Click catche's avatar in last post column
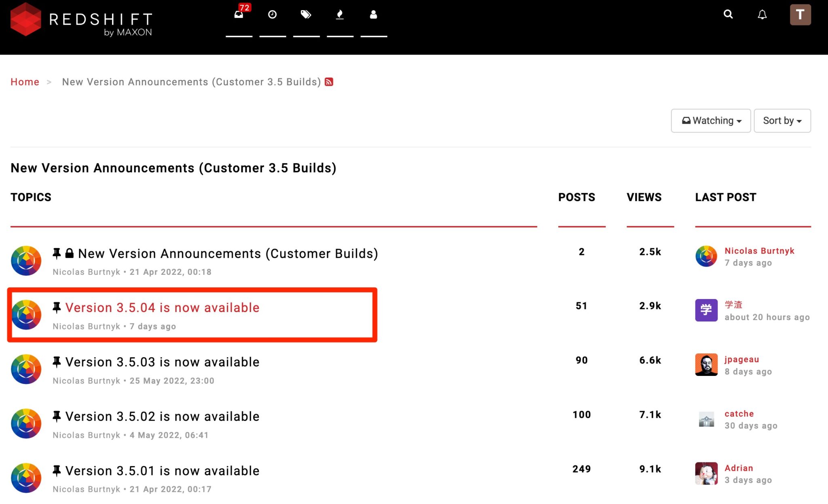Image resolution: width=828 pixels, height=504 pixels. [x=706, y=420]
